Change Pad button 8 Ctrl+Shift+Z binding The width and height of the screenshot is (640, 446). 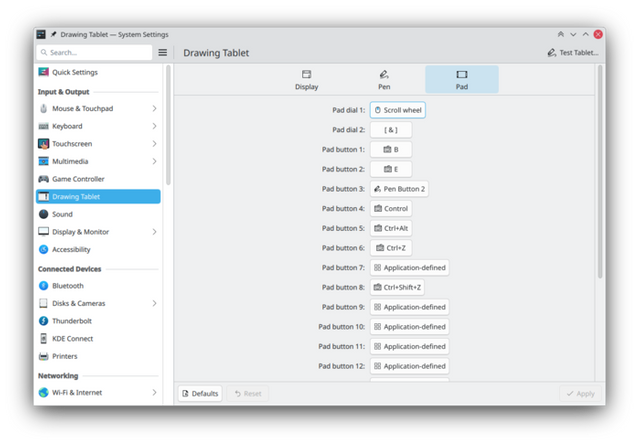click(x=397, y=287)
